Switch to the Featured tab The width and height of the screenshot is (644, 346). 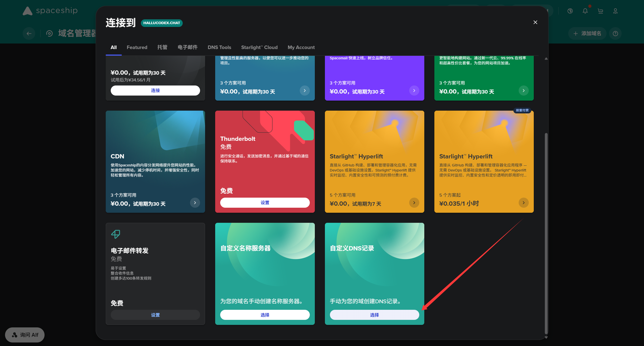tap(137, 47)
